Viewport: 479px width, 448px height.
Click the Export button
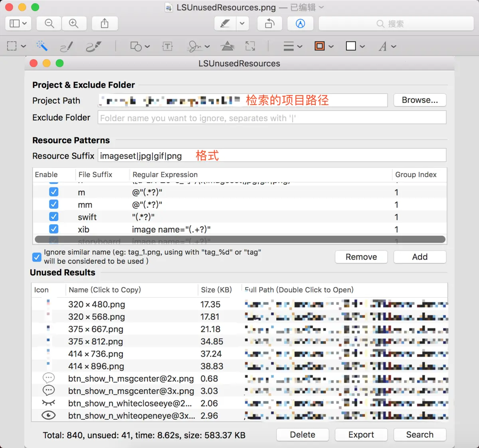[x=361, y=435]
